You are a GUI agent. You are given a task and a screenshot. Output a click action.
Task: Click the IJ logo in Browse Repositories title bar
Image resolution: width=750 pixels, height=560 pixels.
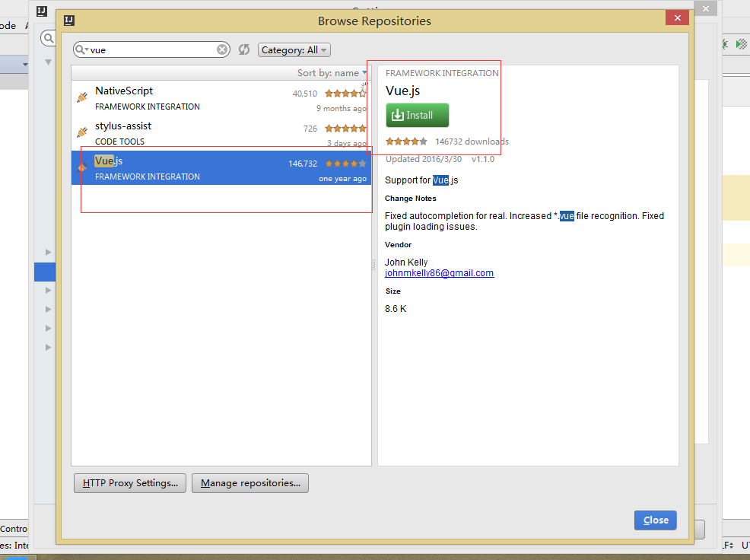pos(69,20)
